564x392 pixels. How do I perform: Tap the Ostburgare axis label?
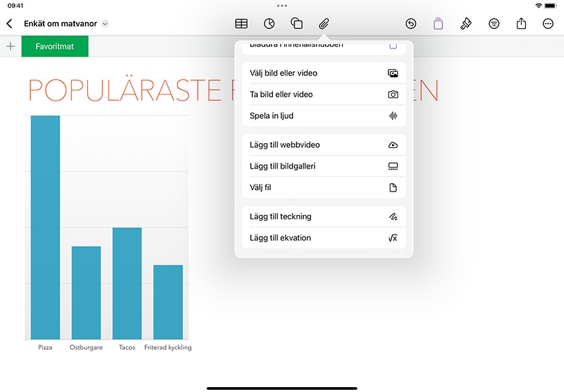[86, 347]
